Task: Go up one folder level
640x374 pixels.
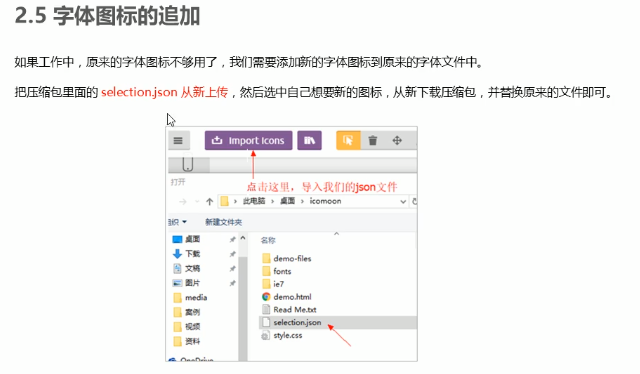Action: point(209,201)
